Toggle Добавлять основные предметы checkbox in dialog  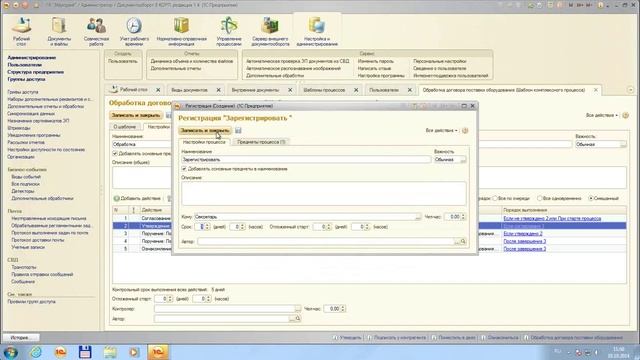pos(184,169)
